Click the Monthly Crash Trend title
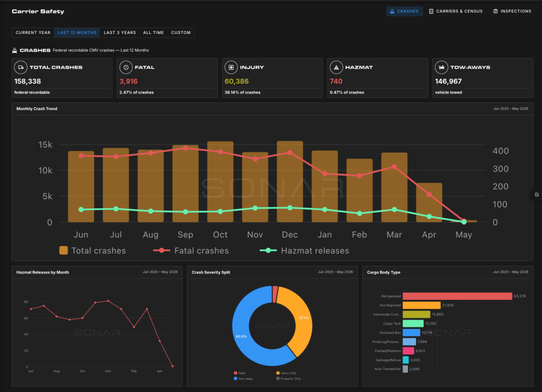 pos(37,109)
